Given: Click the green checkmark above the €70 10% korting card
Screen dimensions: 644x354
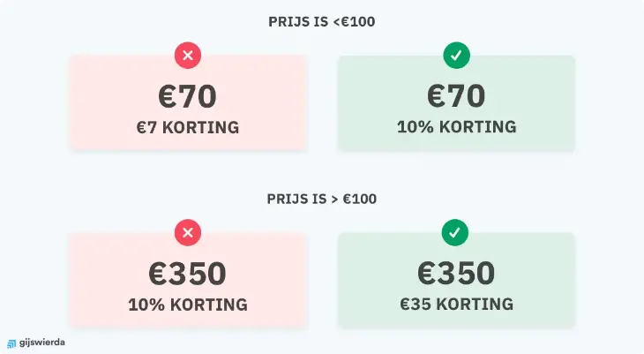Looking at the screenshot, I should tap(456, 56).
